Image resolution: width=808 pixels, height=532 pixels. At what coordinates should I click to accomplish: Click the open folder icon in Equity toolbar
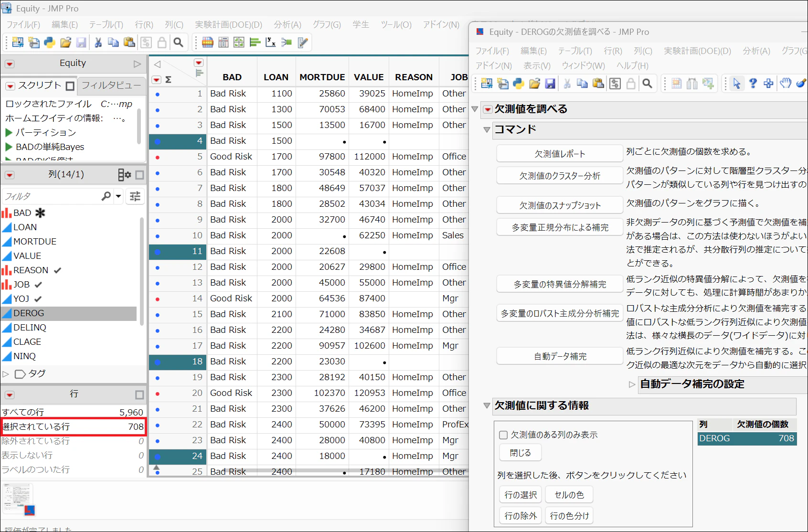pos(65,43)
